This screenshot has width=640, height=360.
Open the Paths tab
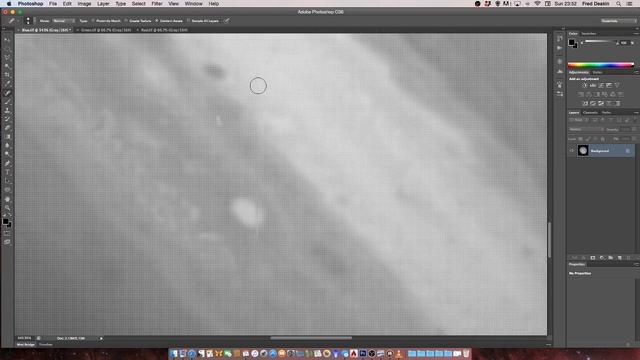[607, 113]
